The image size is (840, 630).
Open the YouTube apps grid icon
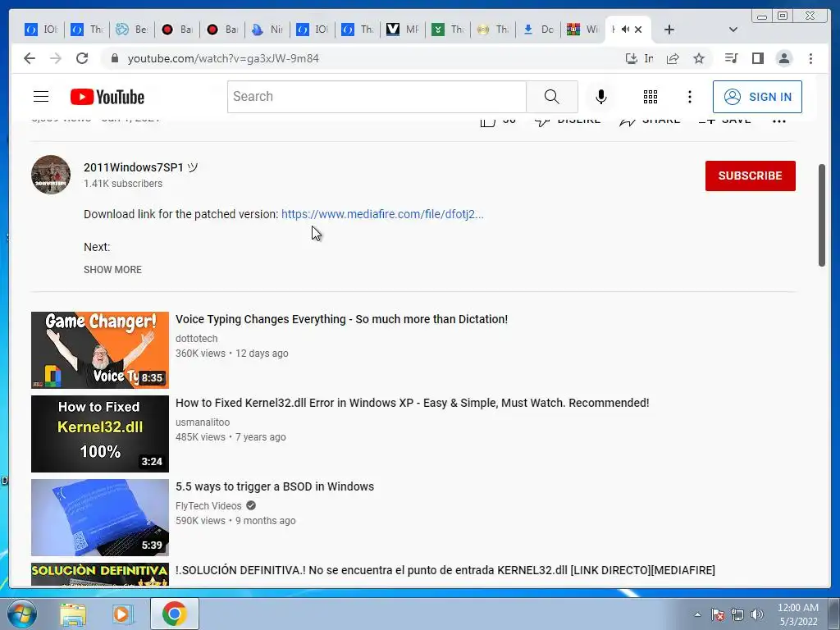[651, 97]
